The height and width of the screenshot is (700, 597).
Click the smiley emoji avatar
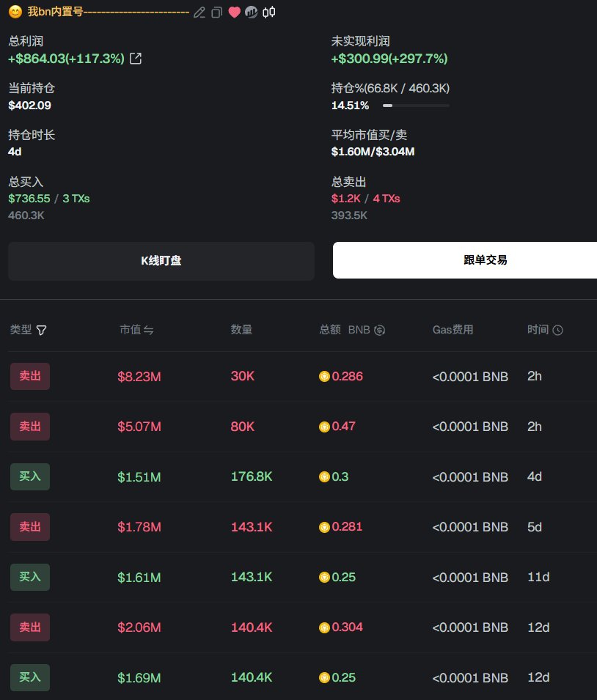point(15,12)
